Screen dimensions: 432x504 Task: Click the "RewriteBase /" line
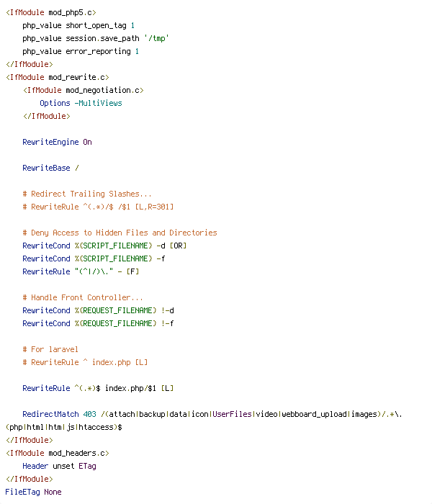click(x=50, y=168)
